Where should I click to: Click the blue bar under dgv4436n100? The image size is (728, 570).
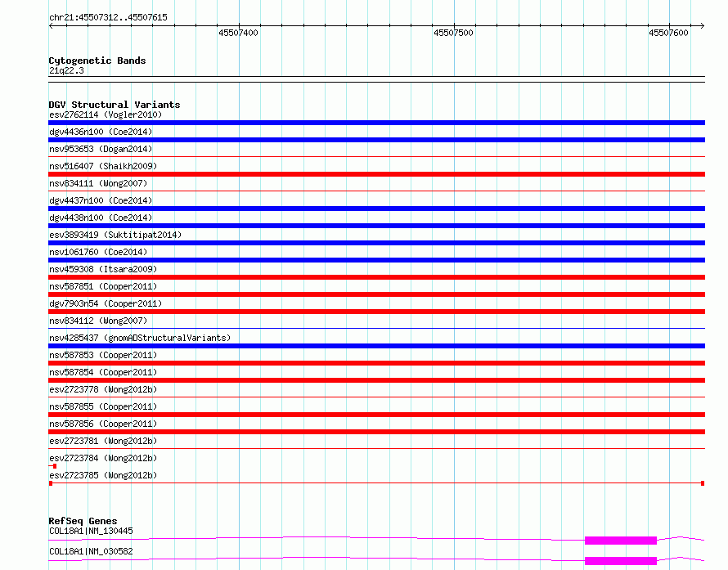click(x=376, y=140)
